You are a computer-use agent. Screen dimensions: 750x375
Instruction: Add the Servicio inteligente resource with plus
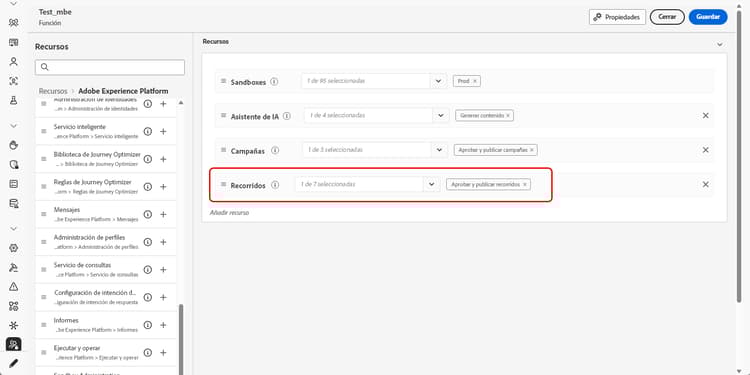click(163, 132)
